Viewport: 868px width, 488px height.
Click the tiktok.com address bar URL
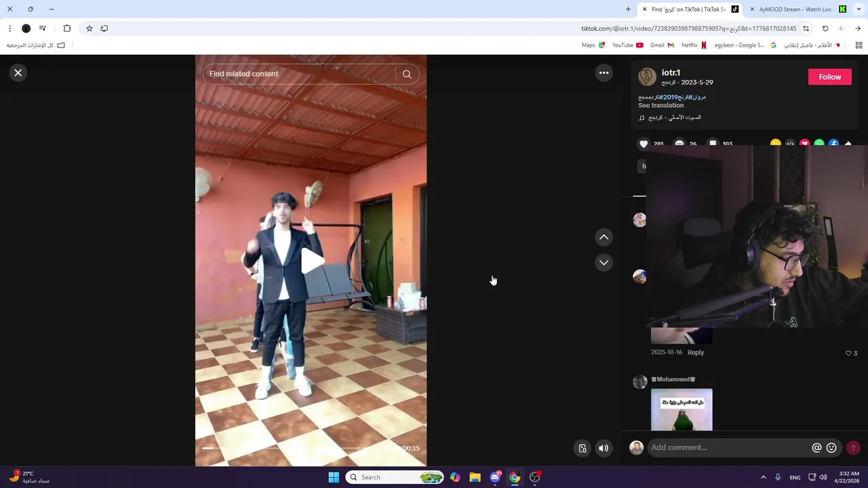click(x=688, y=28)
